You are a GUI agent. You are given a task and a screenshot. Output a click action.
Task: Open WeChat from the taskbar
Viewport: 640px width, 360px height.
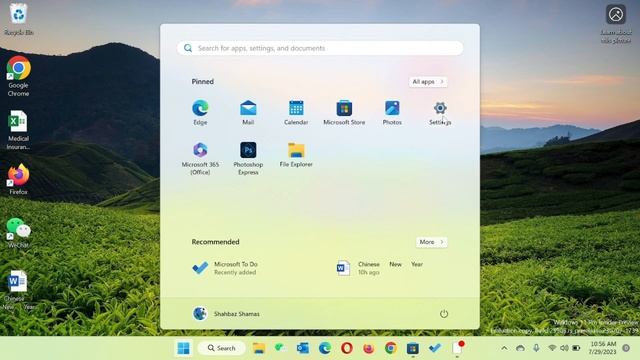280,348
